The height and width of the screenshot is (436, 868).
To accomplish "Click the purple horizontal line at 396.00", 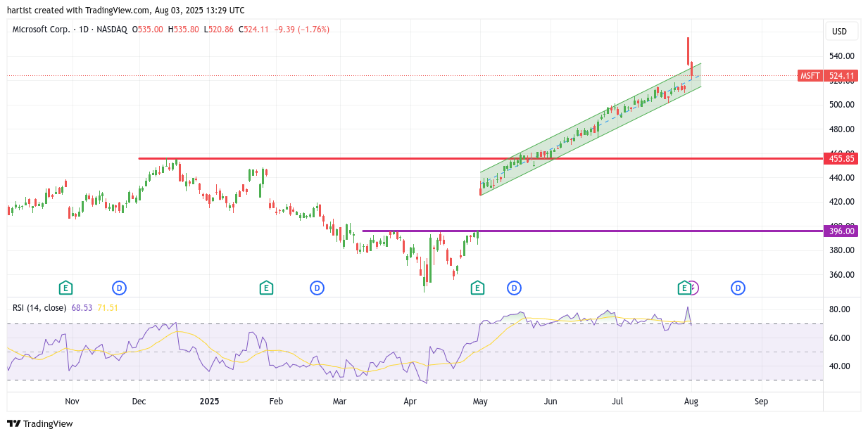I will (591, 231).
